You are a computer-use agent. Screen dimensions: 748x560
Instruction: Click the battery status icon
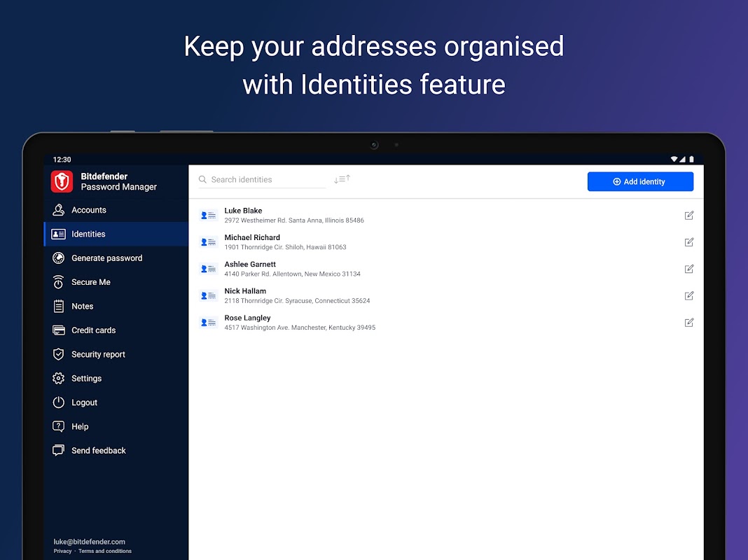[691, 159]
